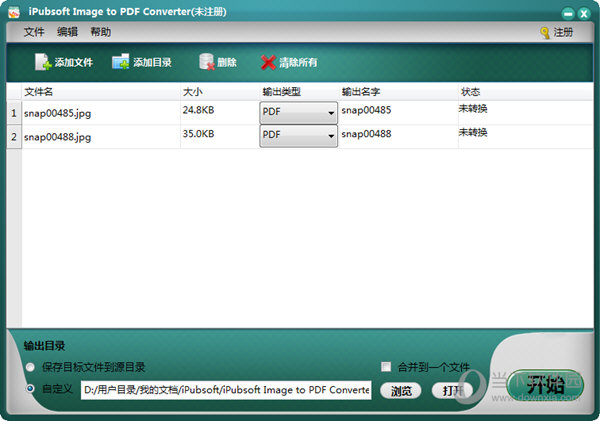600x421 pixels.
Task: Minimize the iPubsoft converter window
Action: 568,14
